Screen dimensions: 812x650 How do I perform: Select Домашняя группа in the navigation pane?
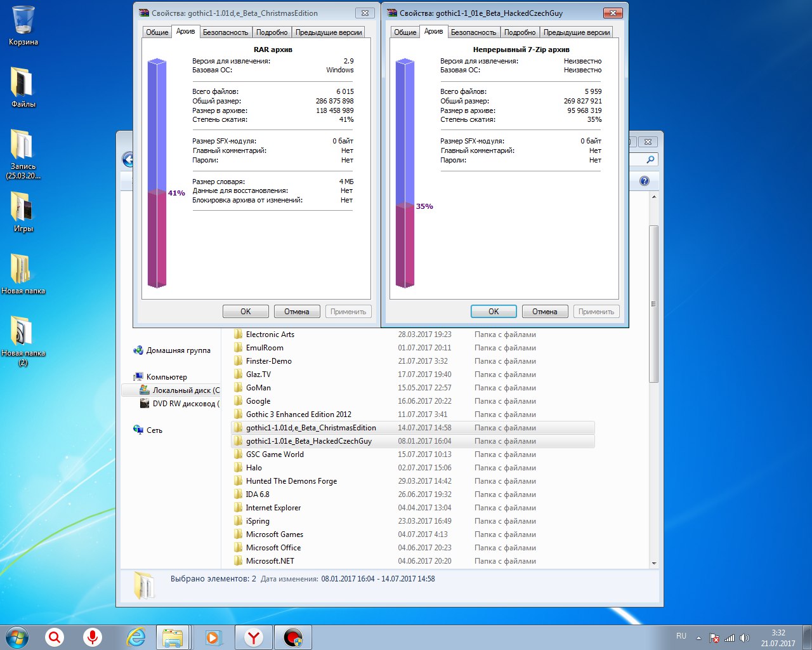(171, 350)
